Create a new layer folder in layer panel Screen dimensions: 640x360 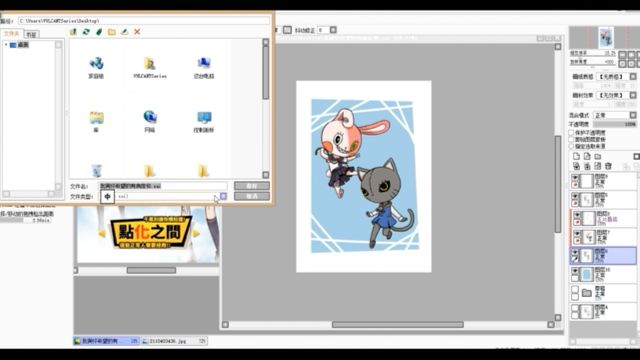tap(598, 156)
